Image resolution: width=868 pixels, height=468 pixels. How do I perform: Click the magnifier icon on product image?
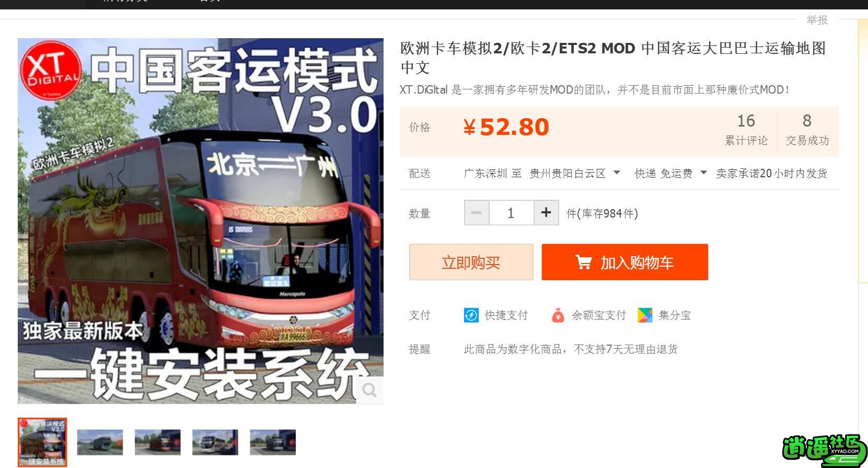[x=369, y=390]
